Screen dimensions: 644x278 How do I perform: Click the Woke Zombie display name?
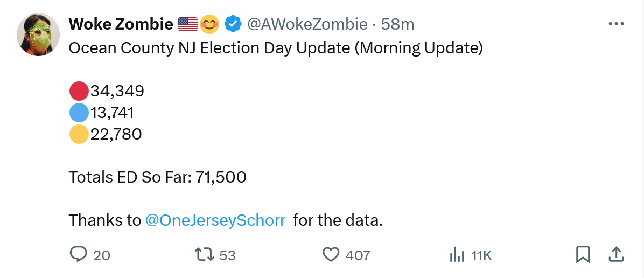121,24
